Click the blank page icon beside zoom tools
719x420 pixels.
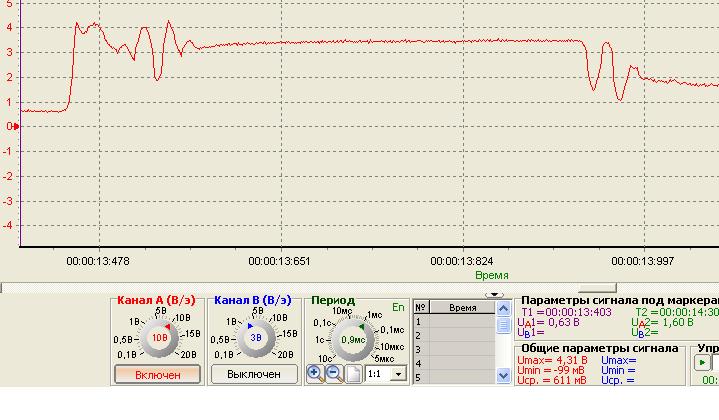point(354,374)
